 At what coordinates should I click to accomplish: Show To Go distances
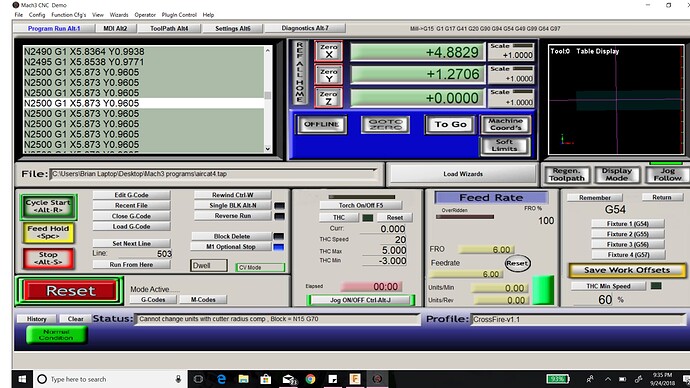(450, 124)
